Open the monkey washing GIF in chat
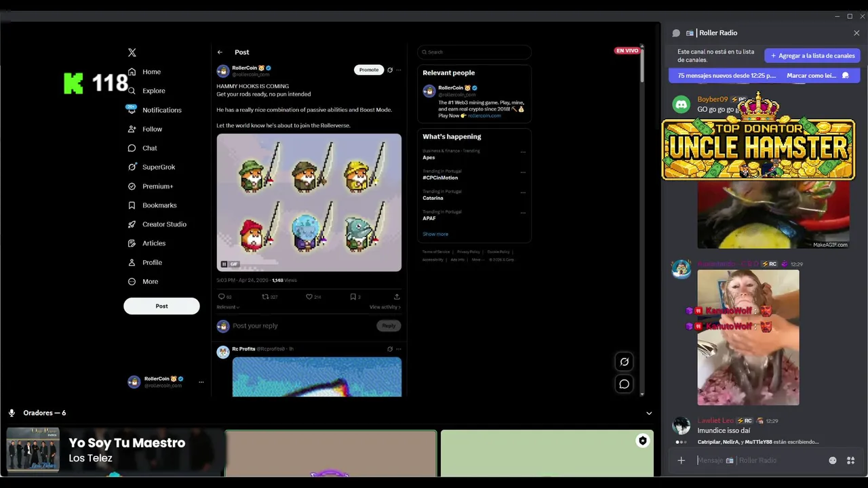The image size is (868, 488). 748,338
